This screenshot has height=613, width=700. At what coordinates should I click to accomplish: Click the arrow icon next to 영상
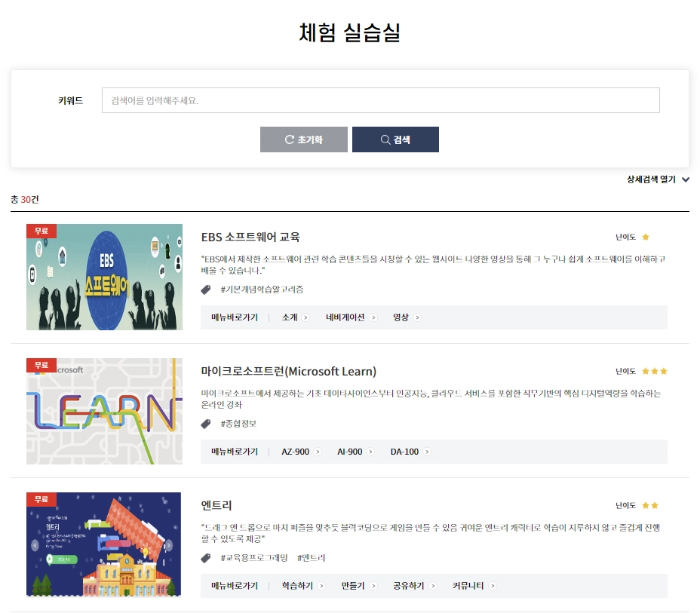point(417,317)
